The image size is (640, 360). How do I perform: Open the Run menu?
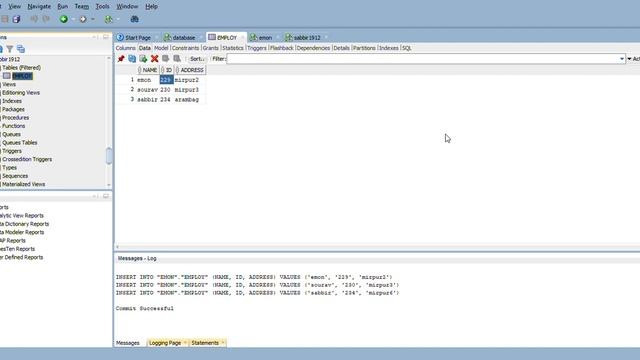[x=62, y=7]
